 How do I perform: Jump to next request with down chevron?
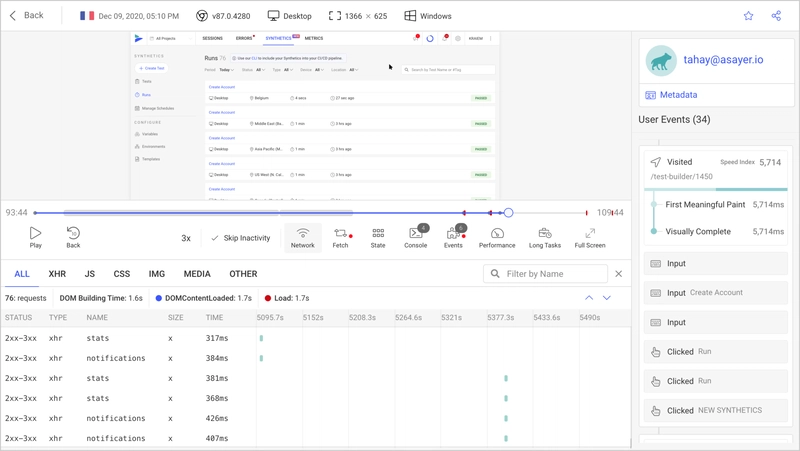pos(607,298)
